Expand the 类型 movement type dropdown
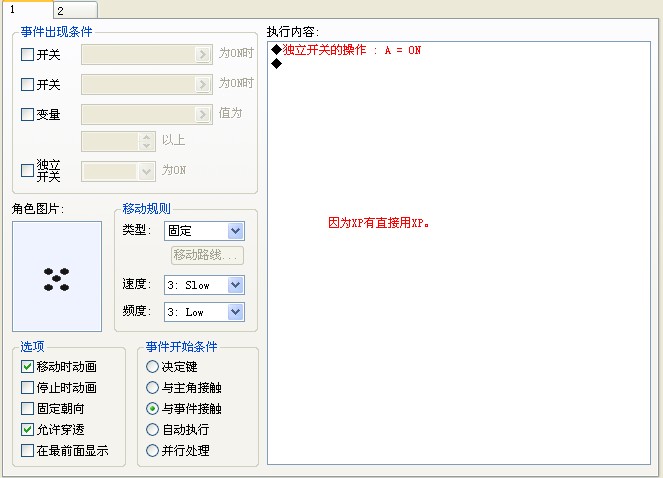This screenshot has width=663, height=478. (x=236, y=231)
